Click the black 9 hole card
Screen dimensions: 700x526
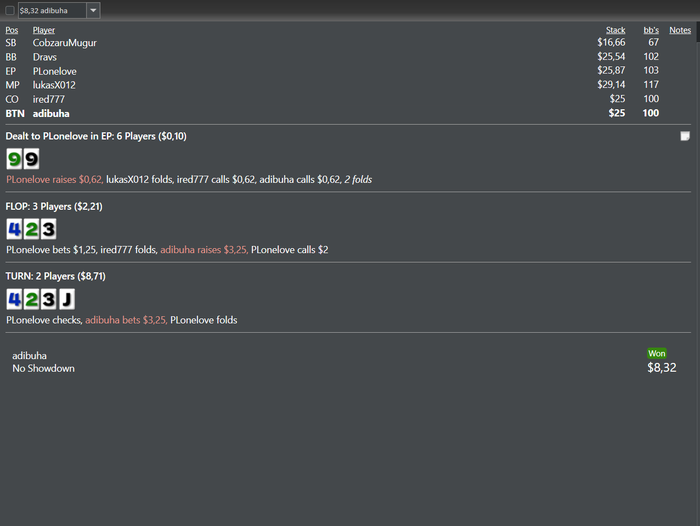click(x=31, y=159)
